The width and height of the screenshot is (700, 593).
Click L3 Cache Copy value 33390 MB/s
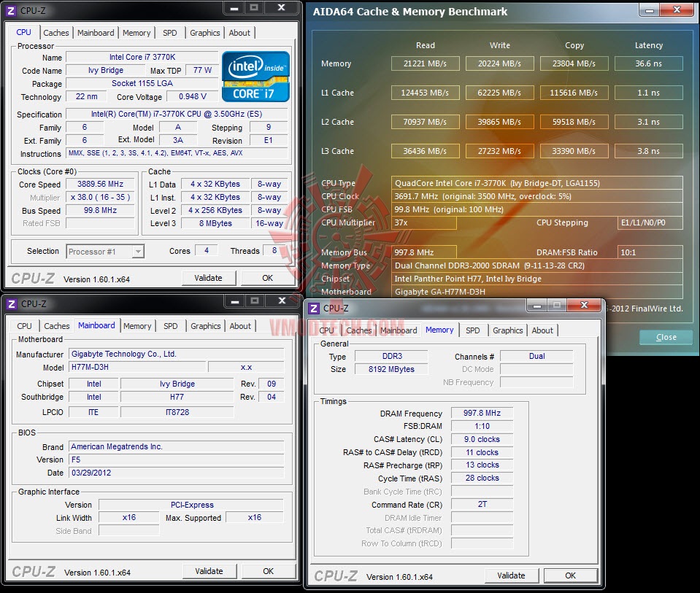coord(574,151)
